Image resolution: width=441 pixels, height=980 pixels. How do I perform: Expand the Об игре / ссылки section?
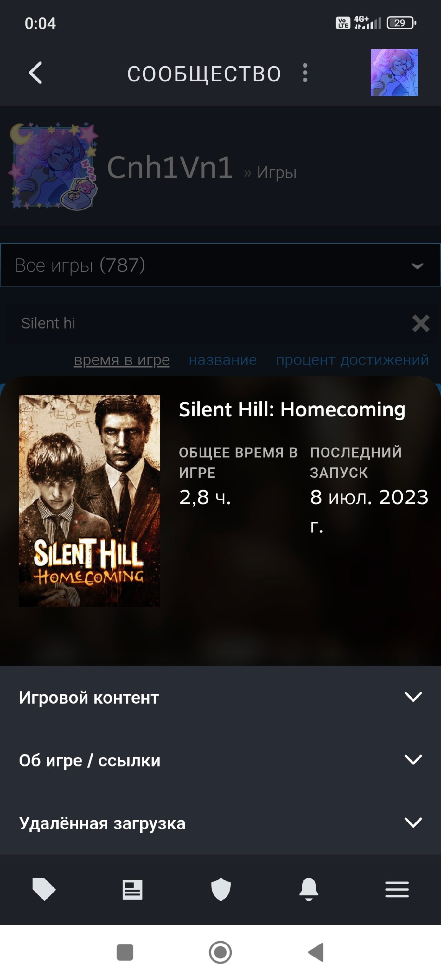(x=220, y=760)
